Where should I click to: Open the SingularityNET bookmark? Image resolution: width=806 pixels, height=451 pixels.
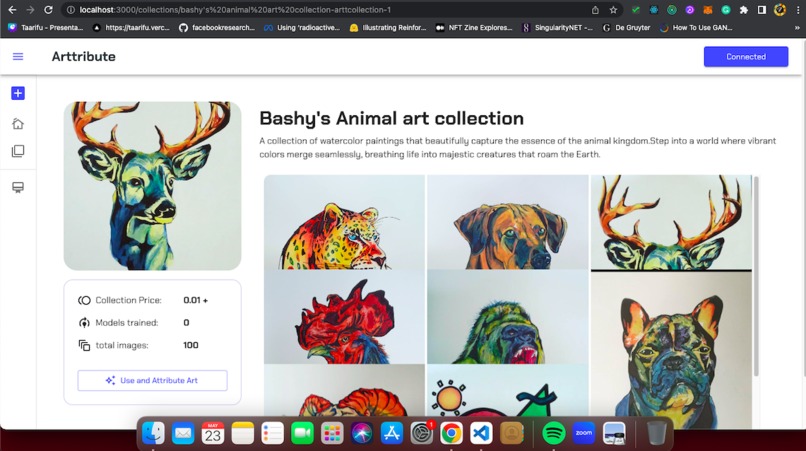pyautogui.click(x=557, y=28)
